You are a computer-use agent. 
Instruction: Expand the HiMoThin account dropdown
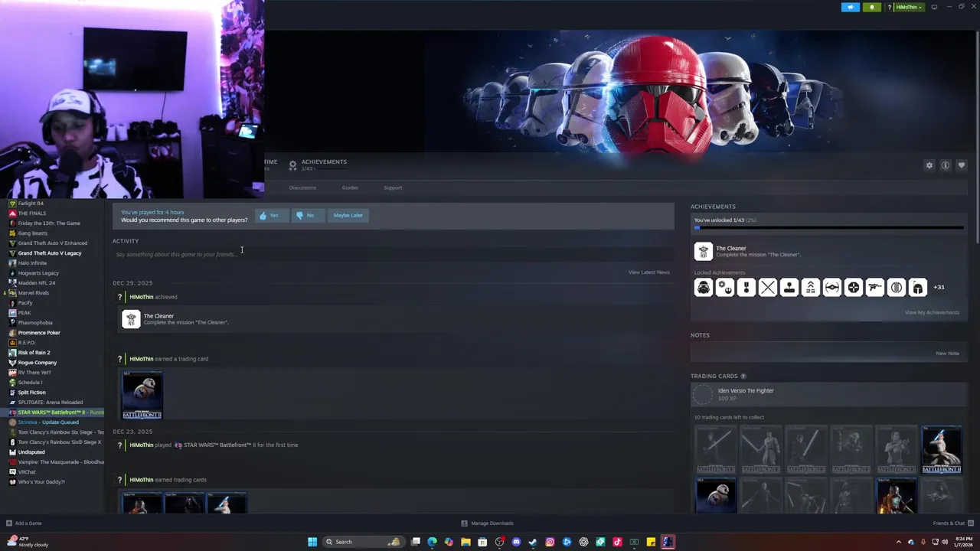coord(907,7)
